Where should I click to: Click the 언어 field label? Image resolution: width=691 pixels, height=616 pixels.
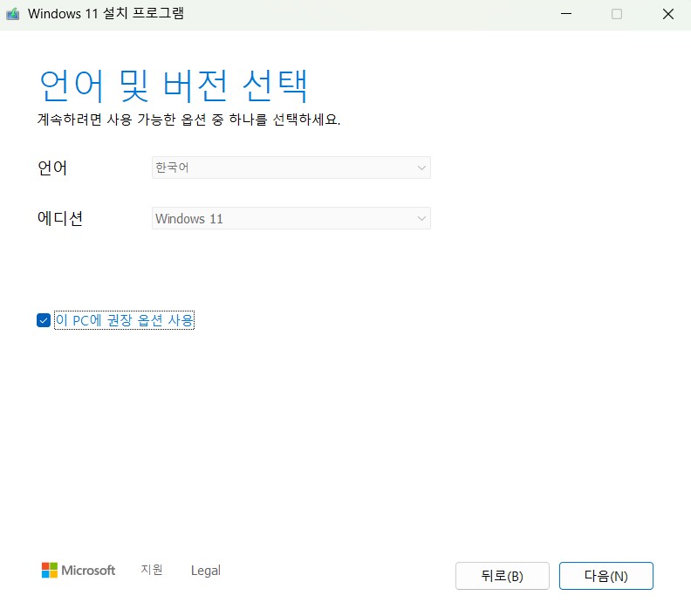[x=52, y=168]
